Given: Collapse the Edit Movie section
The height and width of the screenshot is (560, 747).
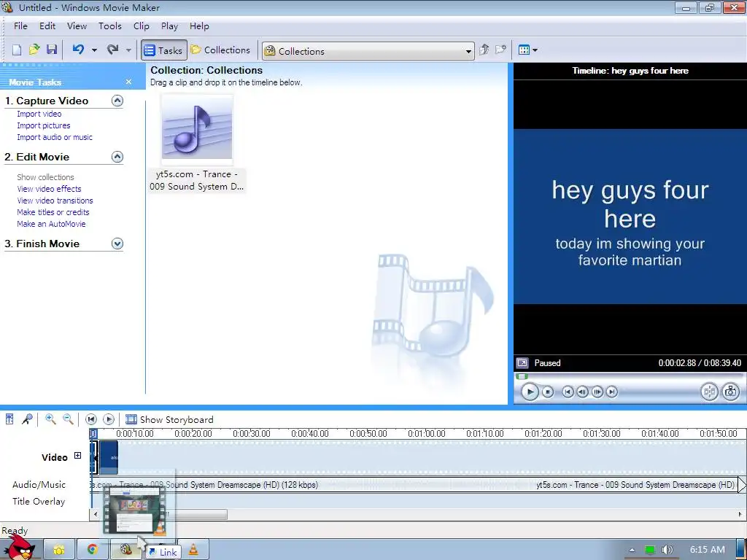Looking at the screenshot, I should 117,157.
